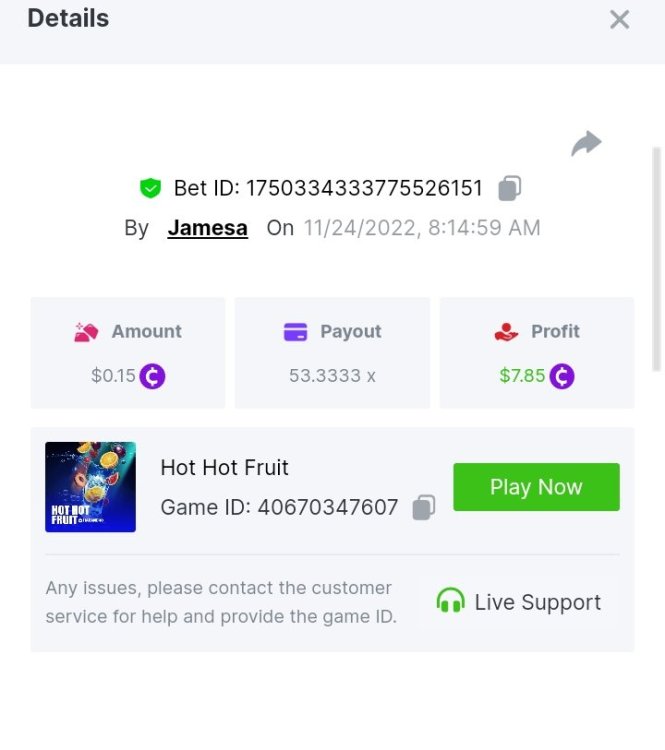Click the purple coin beside $0.15

pos(152,376)
